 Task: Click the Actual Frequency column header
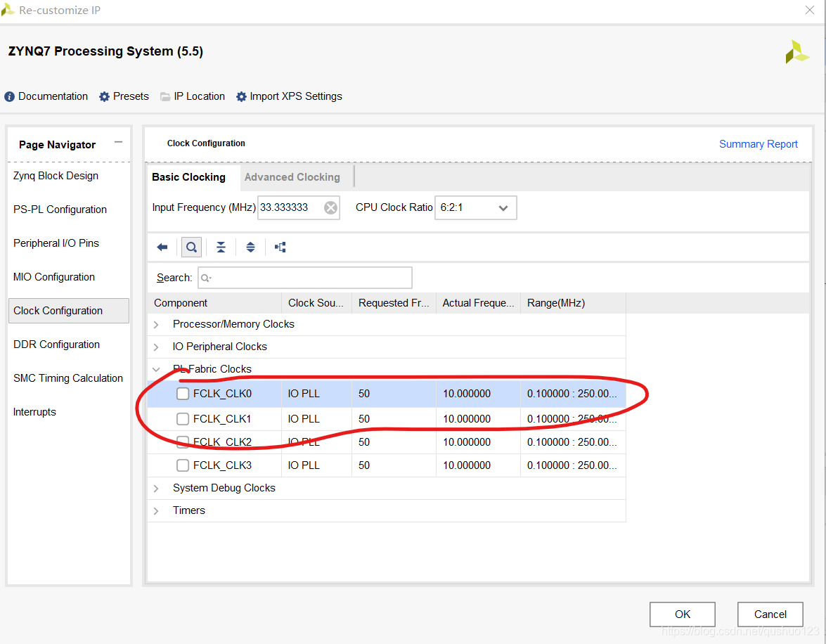pyautogui.click(x=478, y=303)
